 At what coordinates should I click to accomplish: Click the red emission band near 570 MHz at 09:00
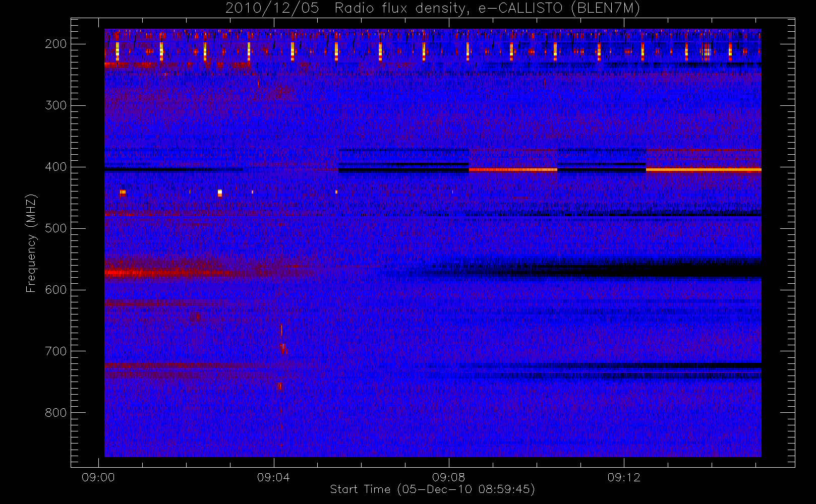point(166,273)
